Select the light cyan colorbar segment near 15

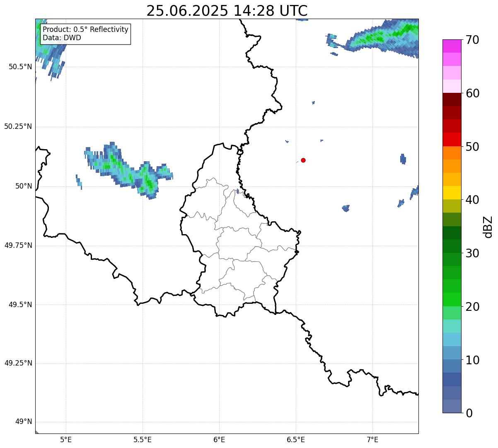click(x=452, y=326)
